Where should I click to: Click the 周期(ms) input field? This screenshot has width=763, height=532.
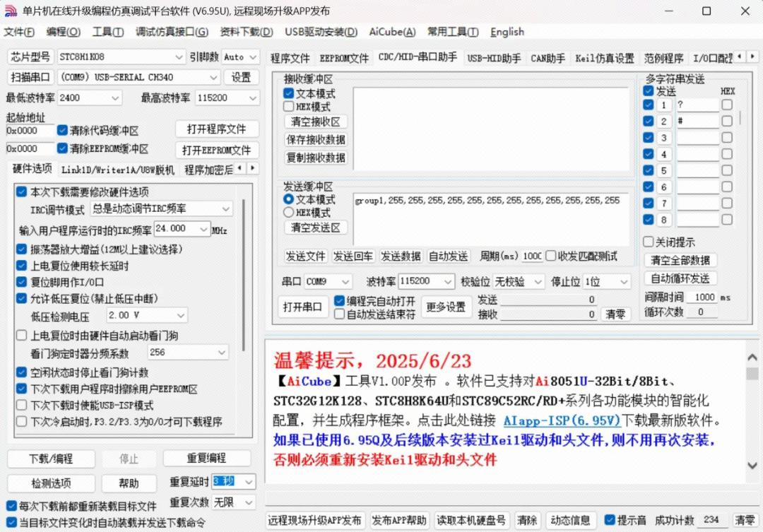point(532,256)
